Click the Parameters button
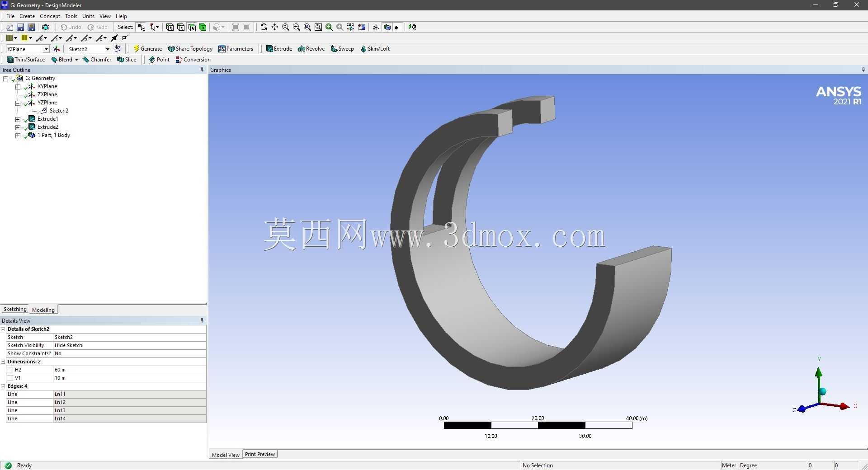The width and height of the screenshot is (868, 470). coord(236,49)
